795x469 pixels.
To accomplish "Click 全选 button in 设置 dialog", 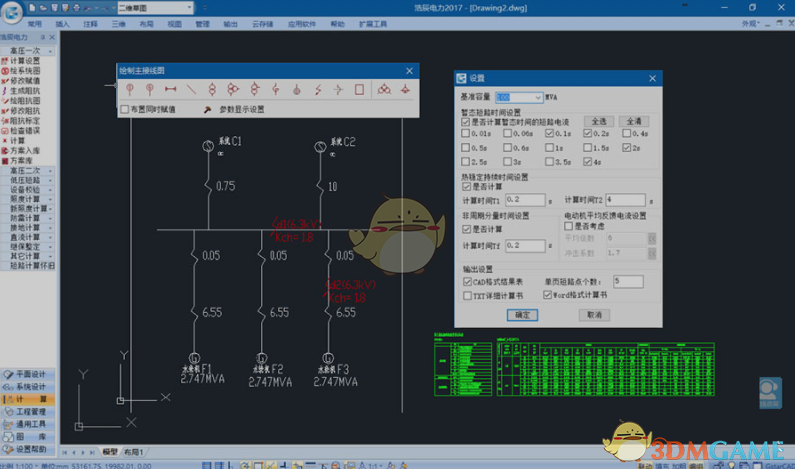I will tap(599, 121).
